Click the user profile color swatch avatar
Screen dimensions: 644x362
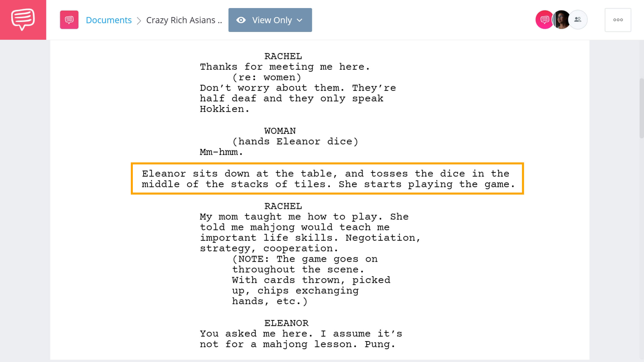544,19
